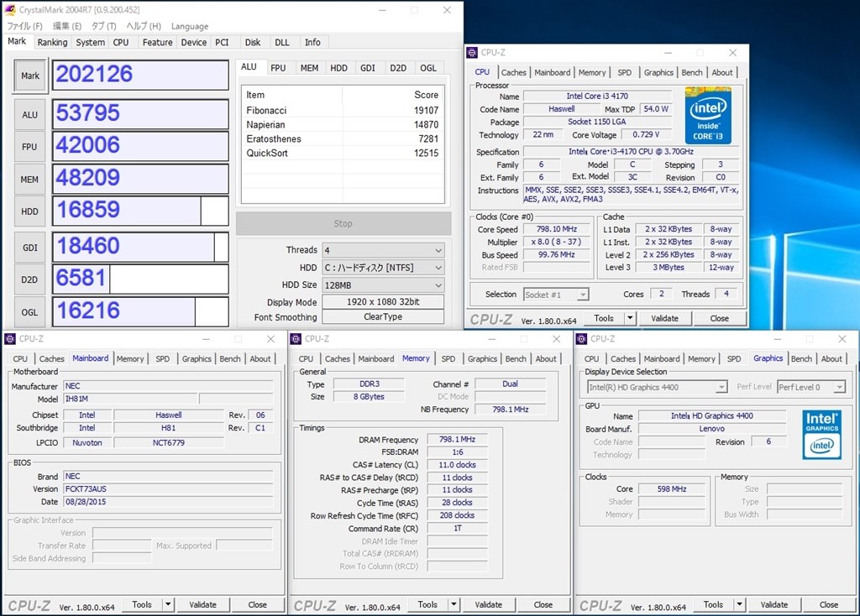
Task: Click Validate in CPU-Z Mainboard window
Action: (x=203, y=604)
